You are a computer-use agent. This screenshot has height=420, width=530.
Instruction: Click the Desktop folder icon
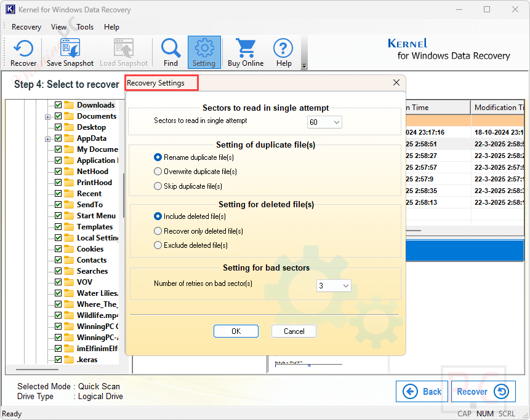point(69,127)
